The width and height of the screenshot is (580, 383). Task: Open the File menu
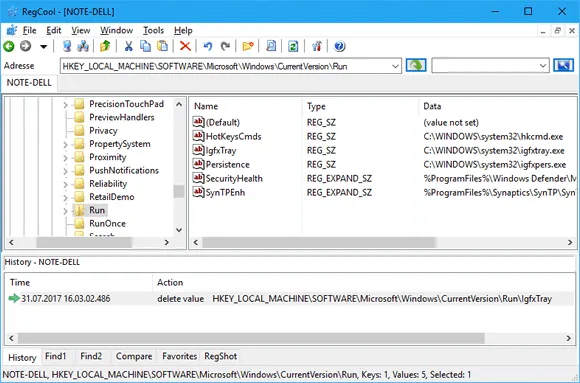tap(29, 30)
